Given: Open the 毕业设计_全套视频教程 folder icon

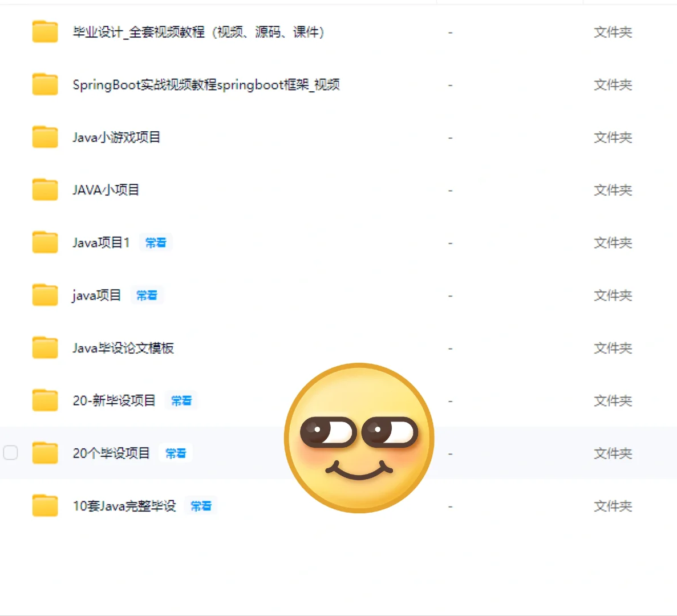Looking at the screenshot, I should coord(44,32).
